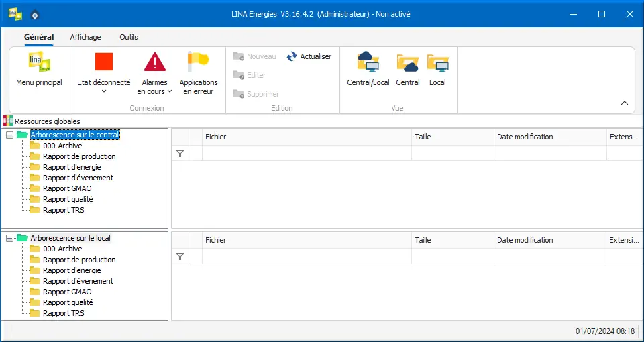Screen dimensions: 644x342
Task: Click the Ressources globales icon
Action: coord(8,121)
